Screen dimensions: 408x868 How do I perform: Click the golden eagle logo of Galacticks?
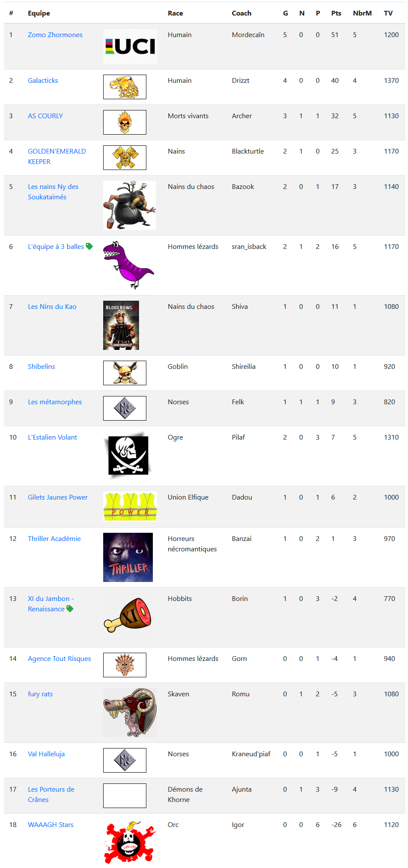[125, 87]
